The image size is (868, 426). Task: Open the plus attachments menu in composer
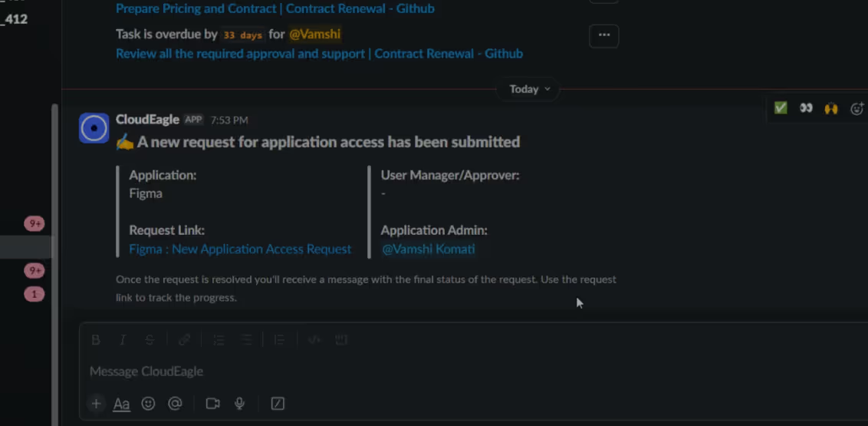click(97, 404)
